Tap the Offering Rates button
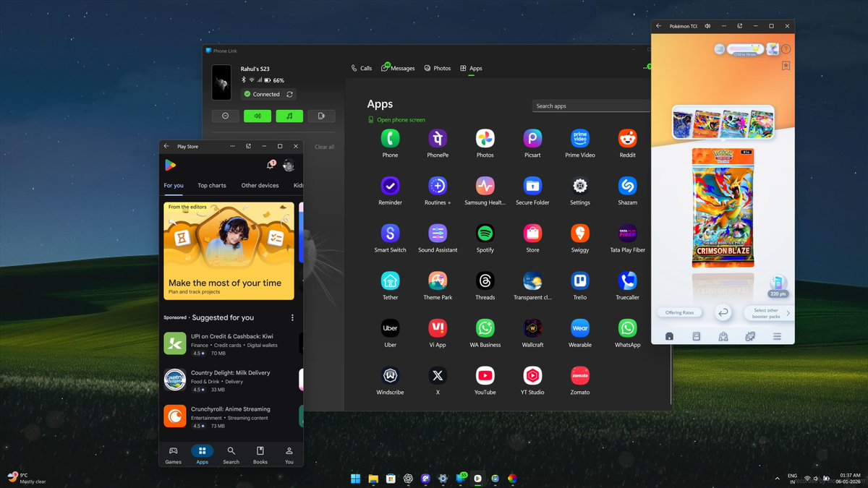 pos(679,312)
